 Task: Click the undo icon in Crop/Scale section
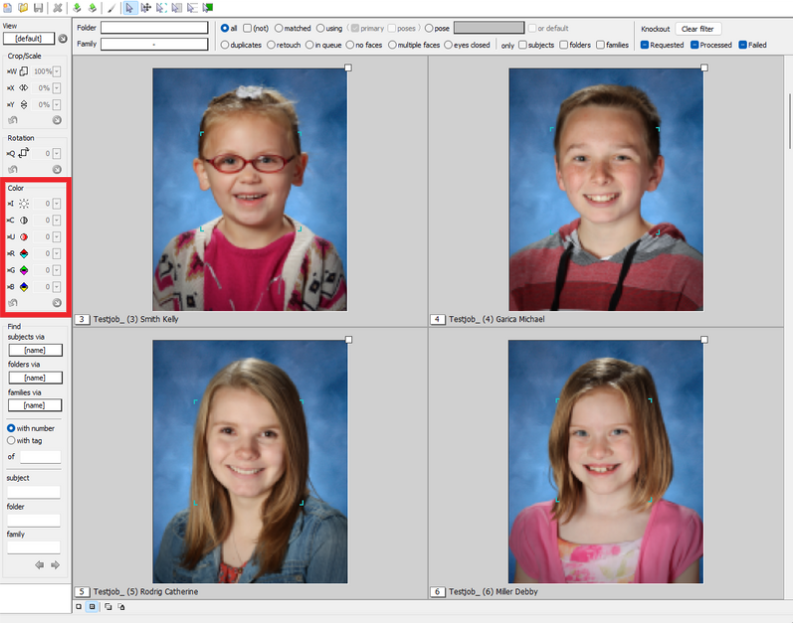click(13, 120)
